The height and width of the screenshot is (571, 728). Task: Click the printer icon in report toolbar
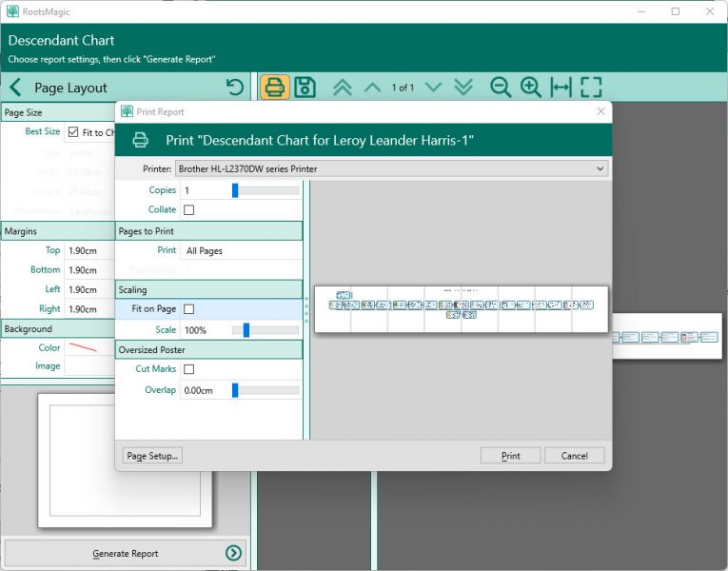click(275, 88)
